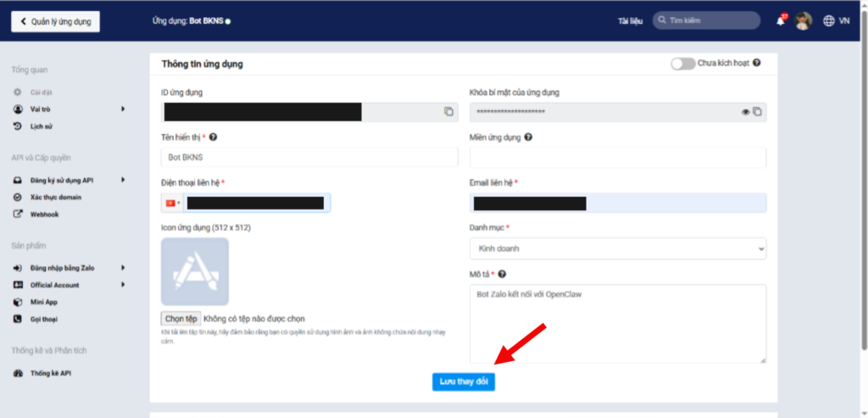Open Webhook in sidebar
The height and width of the screenshot is (418, 868).
tap(44, 215)
